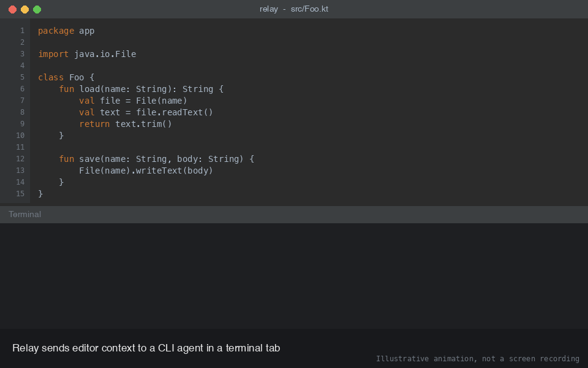
Task: Click the 'class' keyword on line 5
Action: click(51, 77)
